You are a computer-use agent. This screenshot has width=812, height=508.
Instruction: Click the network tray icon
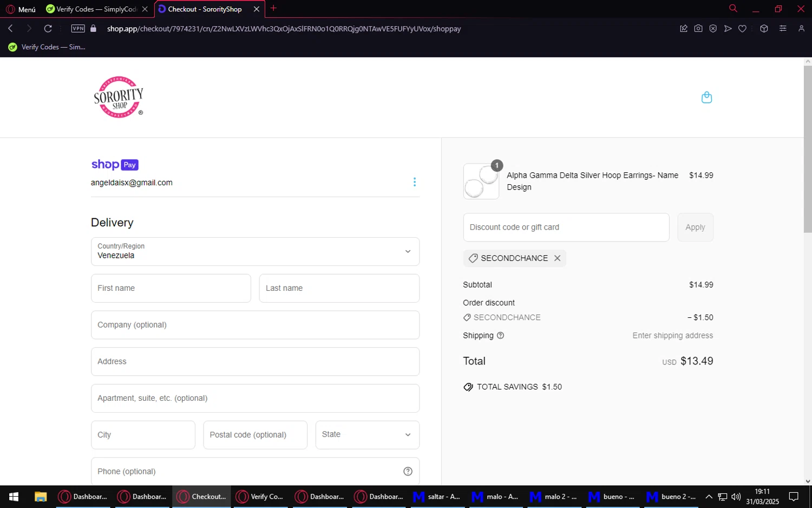(x=723, y=497)
